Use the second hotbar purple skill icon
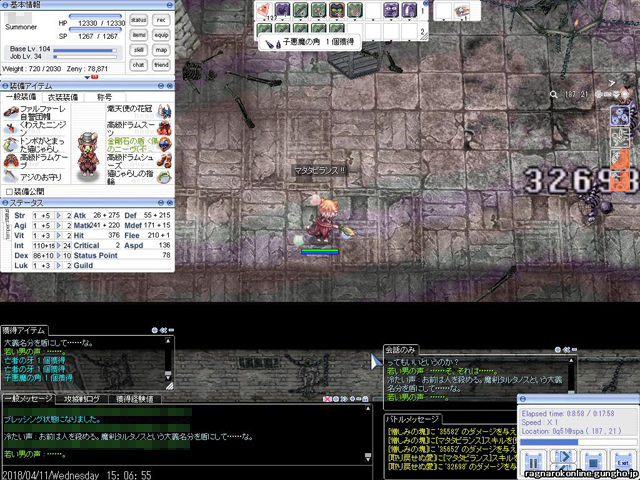This screenshot has height=480, width=640. pyautogui.click(x=282, y=10)
